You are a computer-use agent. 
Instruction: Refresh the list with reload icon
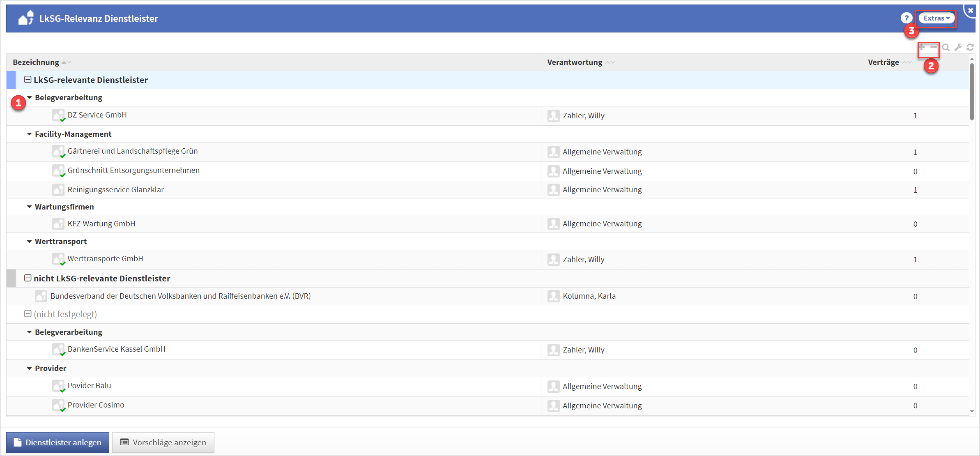pos(970,48)
